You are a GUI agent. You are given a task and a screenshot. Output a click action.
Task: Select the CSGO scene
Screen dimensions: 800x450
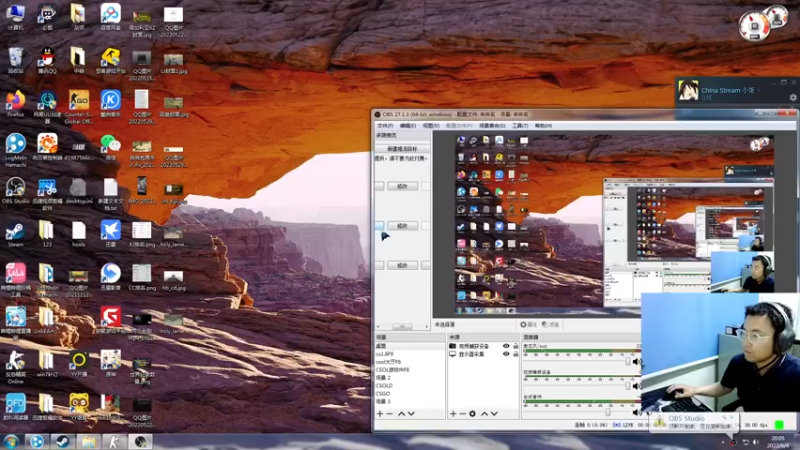pyautogui.click(x=410, y=393)
